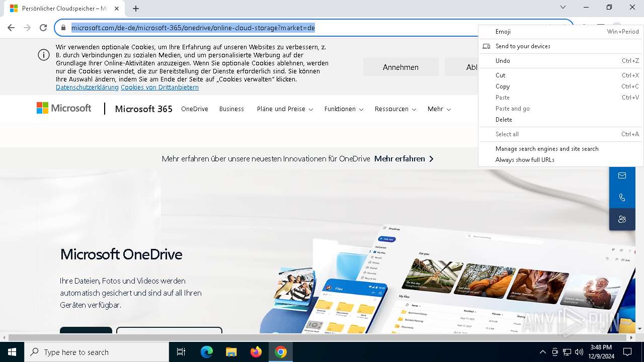
Task: Select Send to your devices
Action: pyautogui.click(x=560, y=46)
